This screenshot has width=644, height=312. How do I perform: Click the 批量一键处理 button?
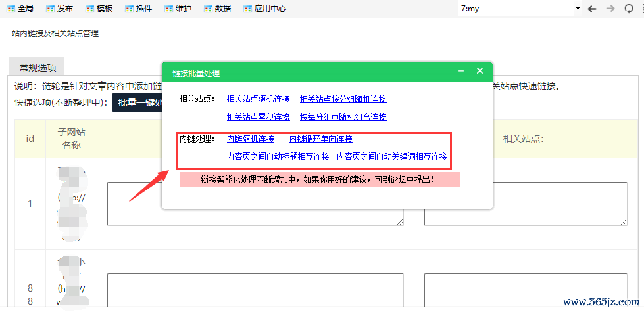click(x=137, y=102)
